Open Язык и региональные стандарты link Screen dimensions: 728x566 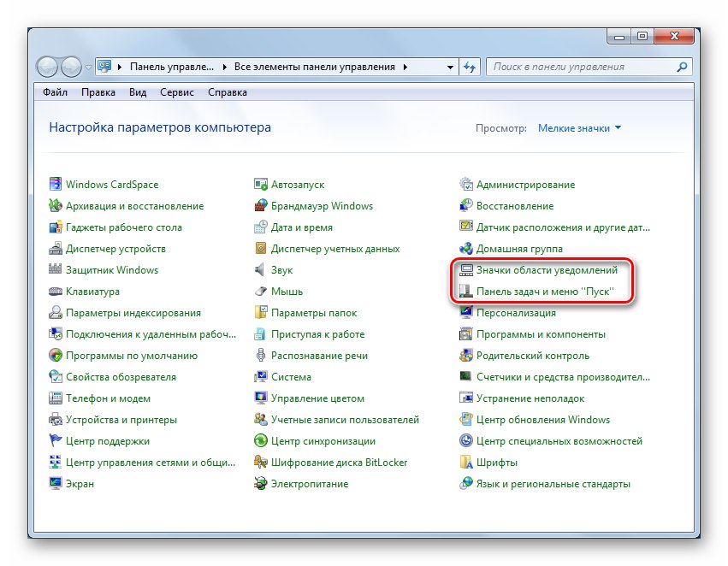coord(553,484)
